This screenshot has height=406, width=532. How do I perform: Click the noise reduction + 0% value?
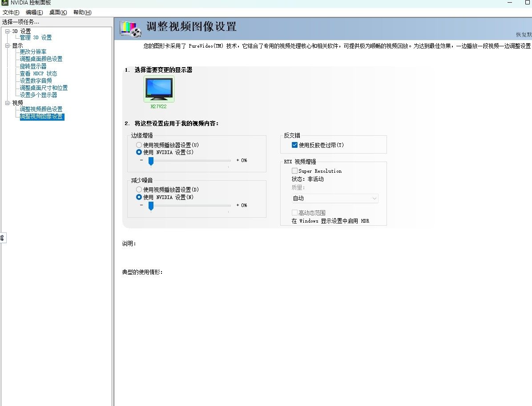pos(242,205)
